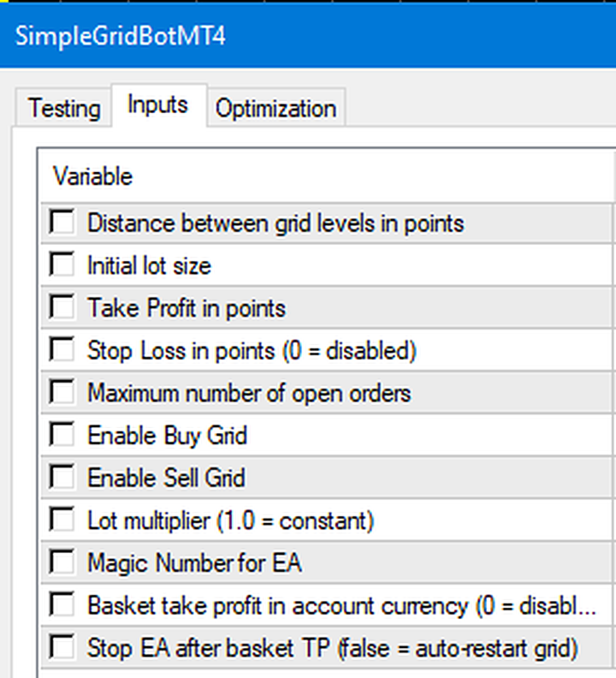Select Lot multiplier row text
Viewport: 616px width, 678px height.
(230, 520)
